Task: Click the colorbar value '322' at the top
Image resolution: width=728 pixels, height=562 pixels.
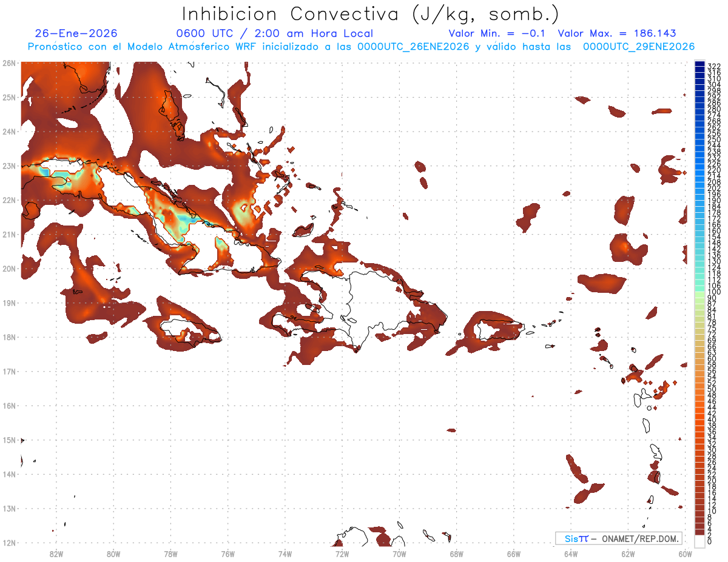Action: pyautogui.click(x=714, y=66)
